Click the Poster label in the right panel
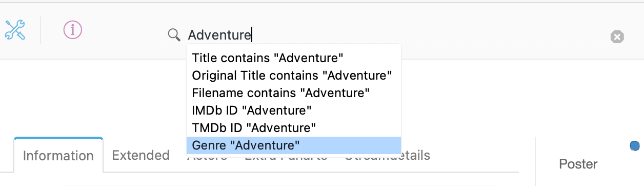The image size is (644, 186). [x=578, y=164]
